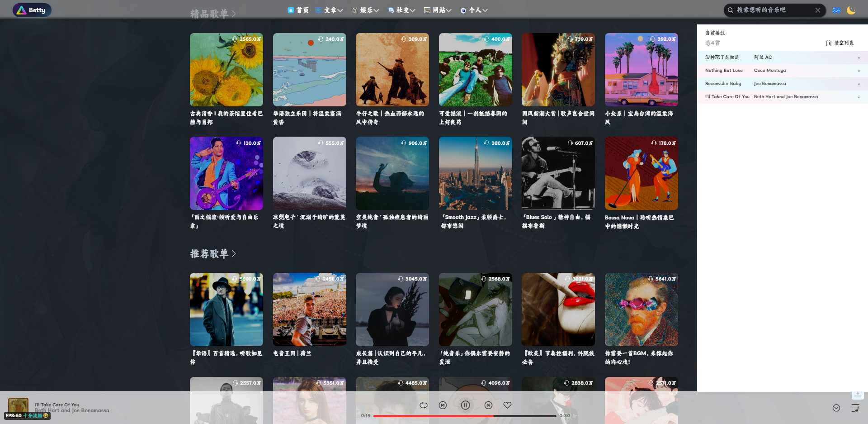Open the 娱乐 dropdown menu

coord(366,10)
